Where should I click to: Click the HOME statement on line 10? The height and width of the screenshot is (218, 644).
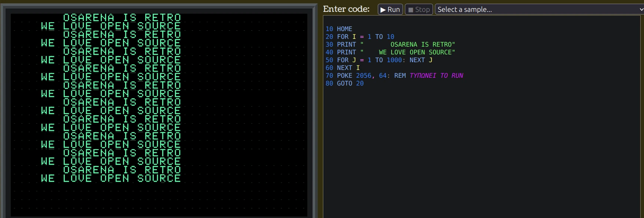point(344,29)
